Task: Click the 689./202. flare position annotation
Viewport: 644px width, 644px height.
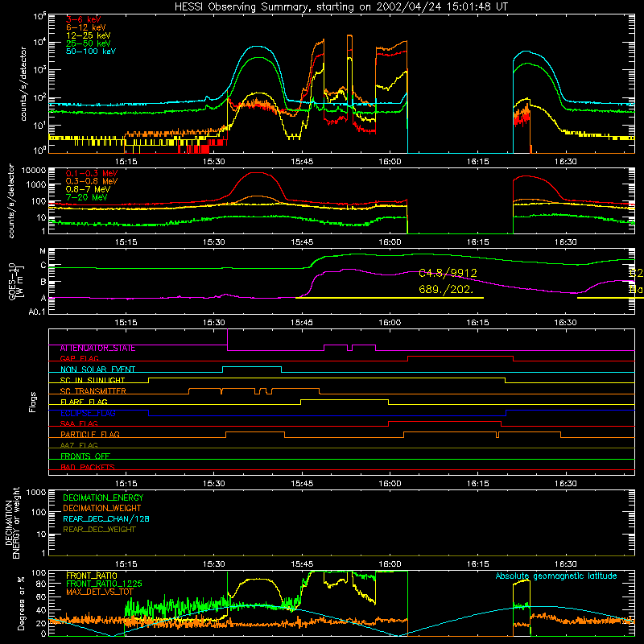Action: coord(446,289)
